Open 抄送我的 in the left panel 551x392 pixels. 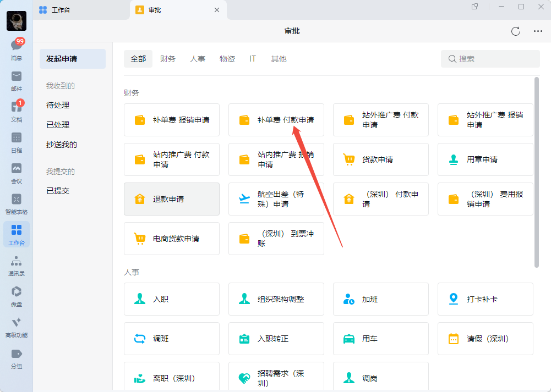tap(62, 145)
